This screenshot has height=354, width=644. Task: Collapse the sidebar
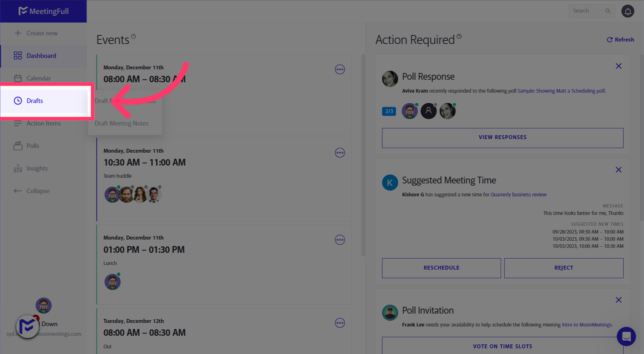click(43, 191)
